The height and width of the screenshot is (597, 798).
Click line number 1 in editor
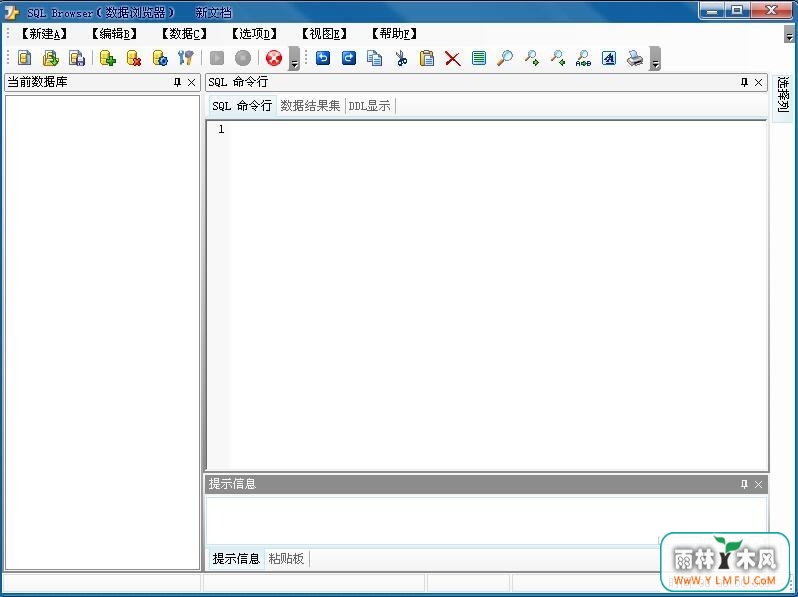[x=221, y=129]
